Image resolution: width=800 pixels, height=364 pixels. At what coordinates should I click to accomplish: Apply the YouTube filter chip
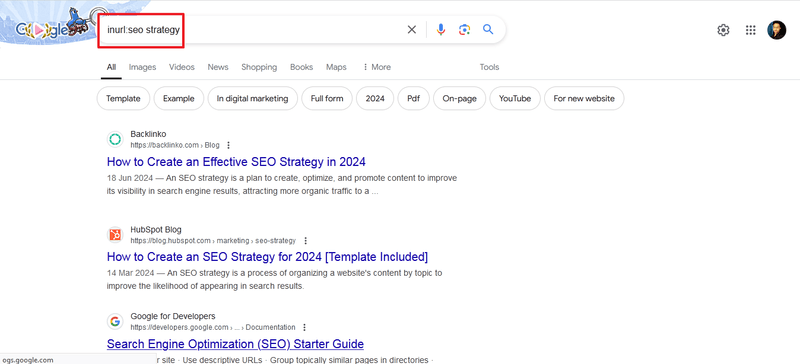click(x=515, y=99)
